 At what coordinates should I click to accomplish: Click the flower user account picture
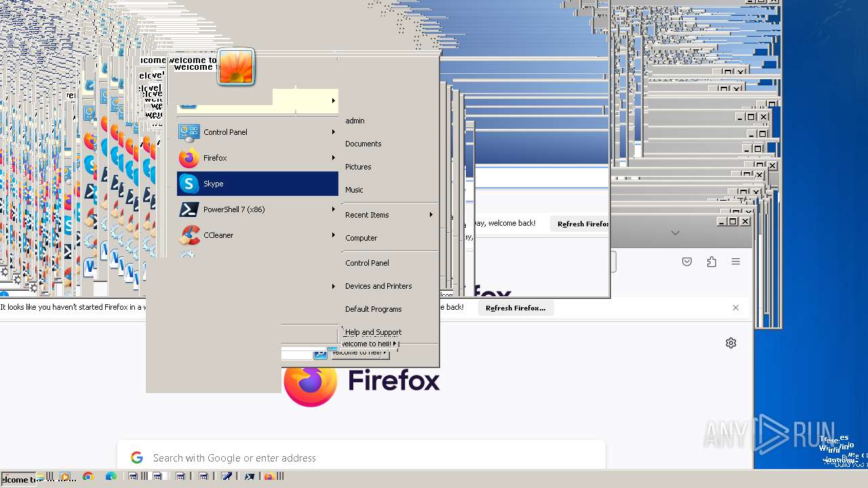[236, 66]
